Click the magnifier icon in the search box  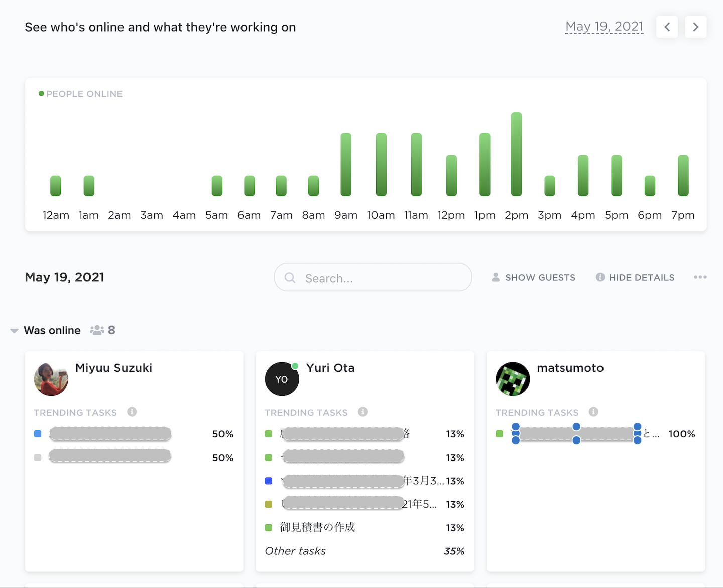point(290,278)
